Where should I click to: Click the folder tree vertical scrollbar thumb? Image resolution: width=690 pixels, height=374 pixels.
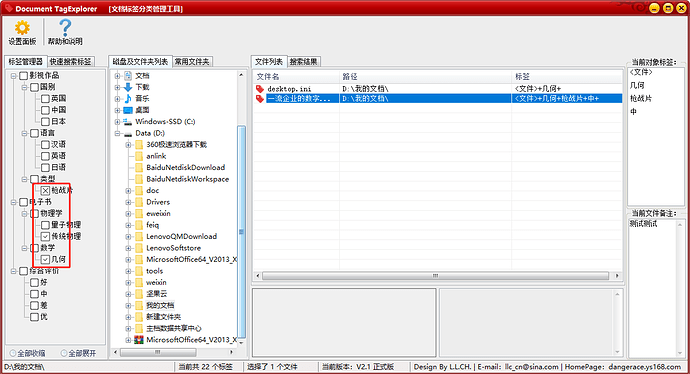(241, 232)
